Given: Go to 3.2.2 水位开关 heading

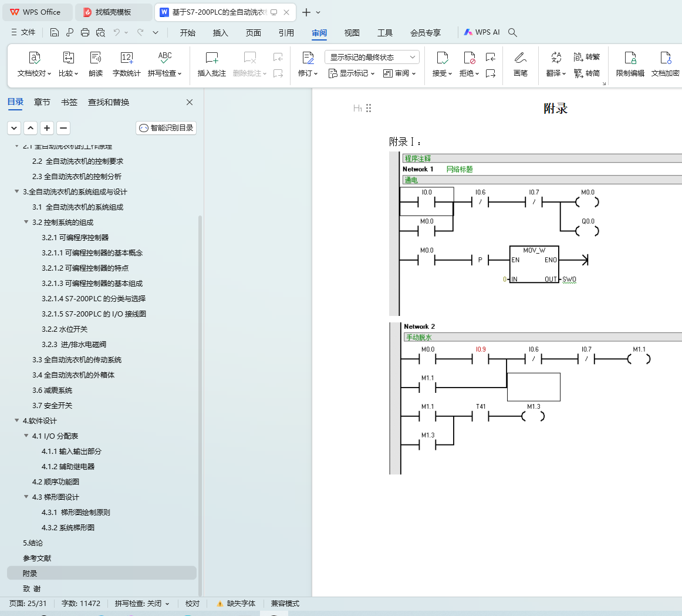Looking at the screenshot, I should tap(65, 329).
